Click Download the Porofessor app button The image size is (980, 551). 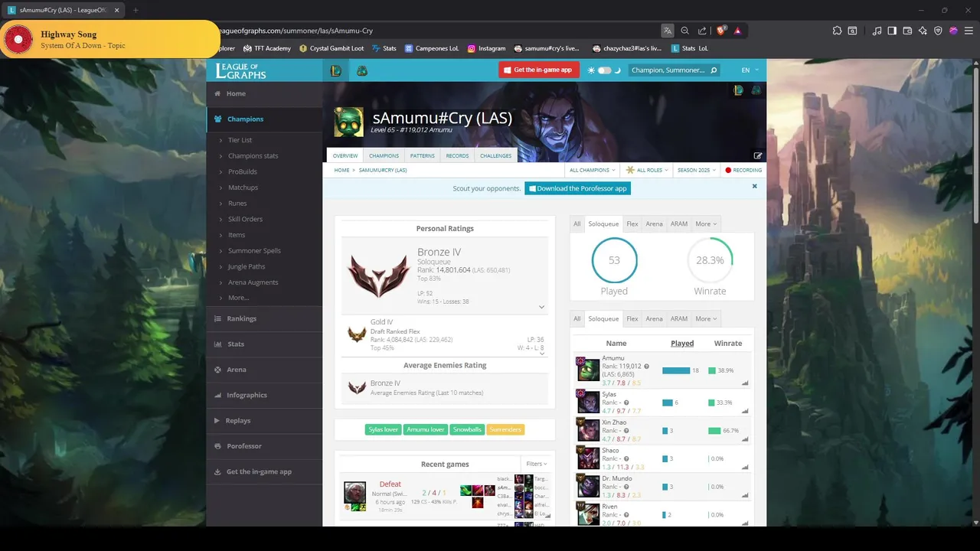coord(577,188)
